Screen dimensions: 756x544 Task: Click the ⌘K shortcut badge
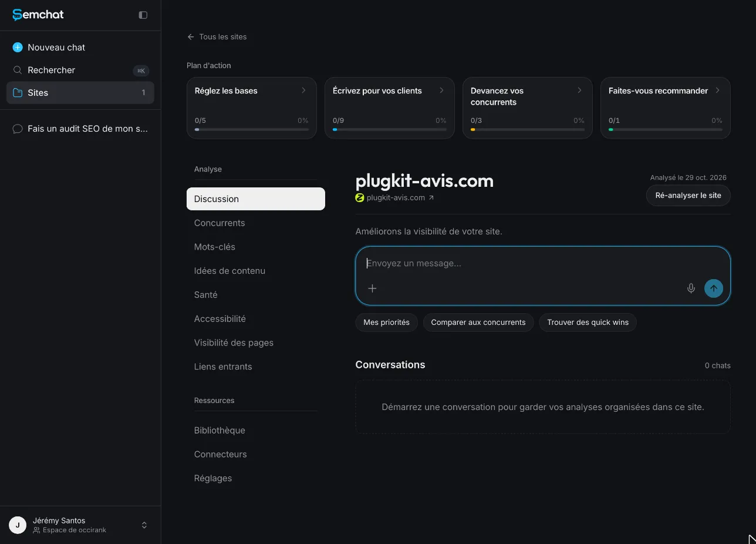pyautogui.click(x=141, y=70)
